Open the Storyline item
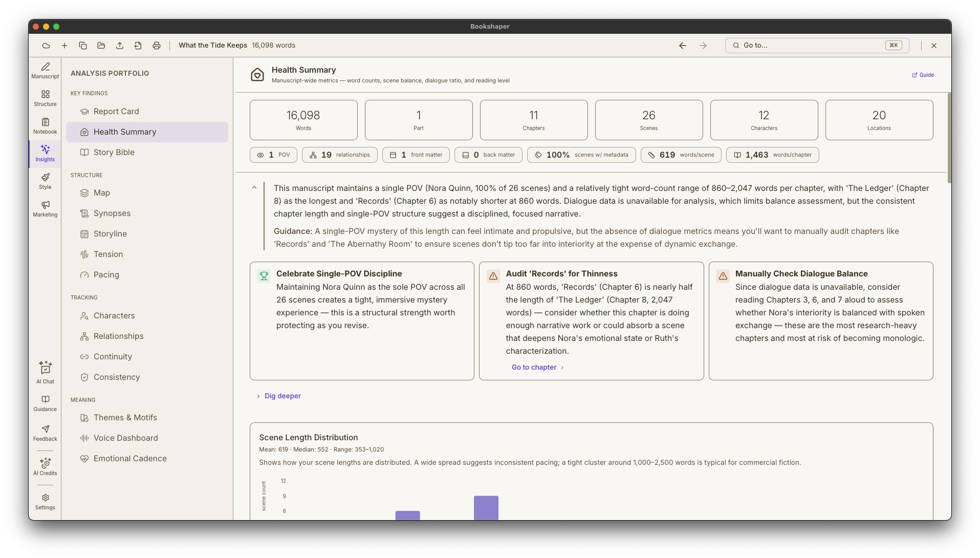Viewport: 980px width, 558px height. point(147,234)
